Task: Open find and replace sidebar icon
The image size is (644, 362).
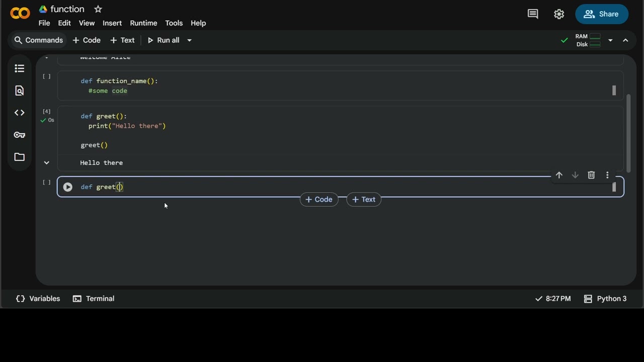Action: tap(20, 90)
